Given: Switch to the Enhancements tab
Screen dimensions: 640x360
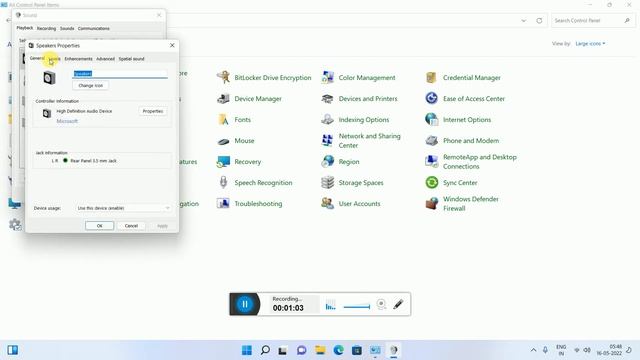Looking at the screenshot, I should click(x=78, y=59).
